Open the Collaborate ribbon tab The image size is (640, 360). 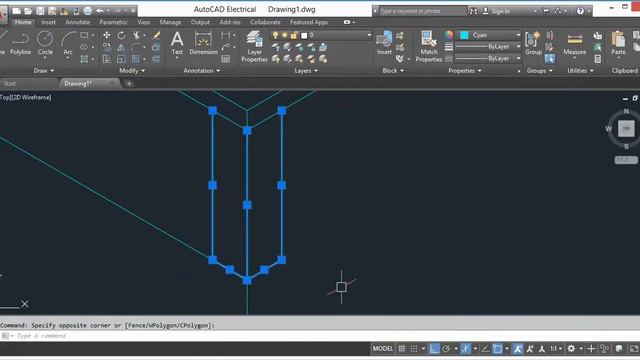(x=265, y=22)
